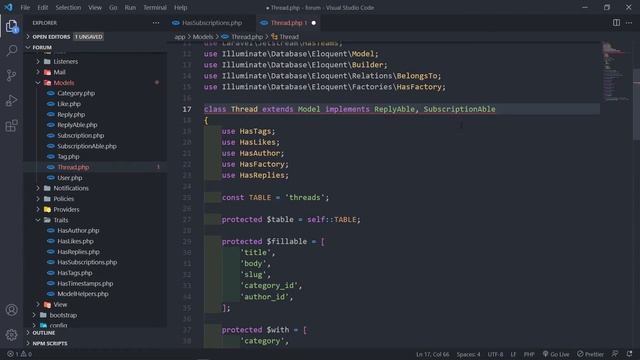Split the editor to the right

coord(616,23)
